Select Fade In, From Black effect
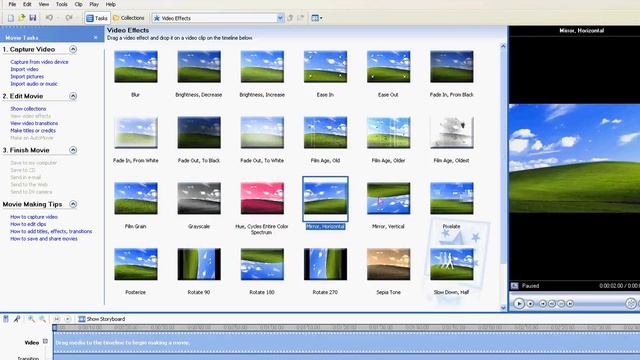 click(451, 67)
